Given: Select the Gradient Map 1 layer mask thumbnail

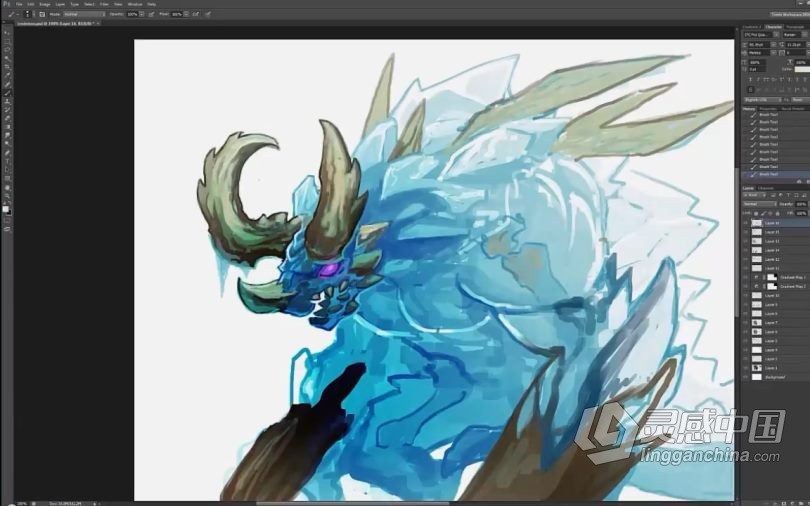Looking at the screenshot, I should tap(773, 277).
